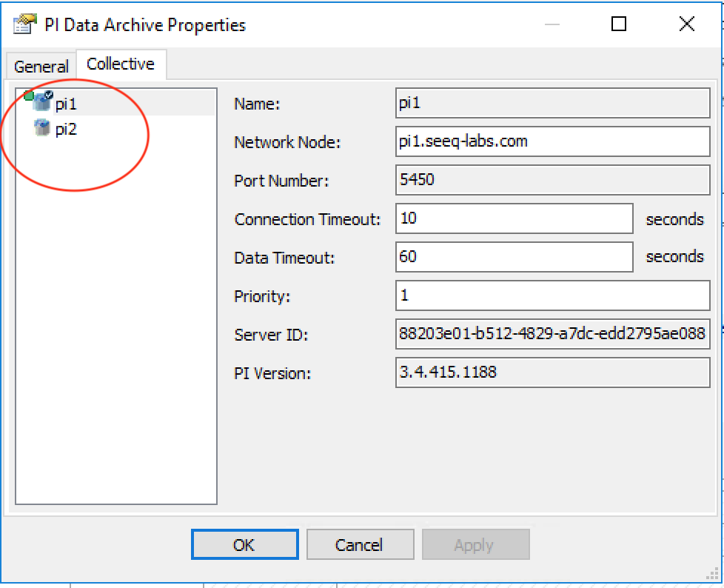This screenshot has width=724, height=588.
Task: Click the Name field showing pi1
Action: click(x=552, y=103)
